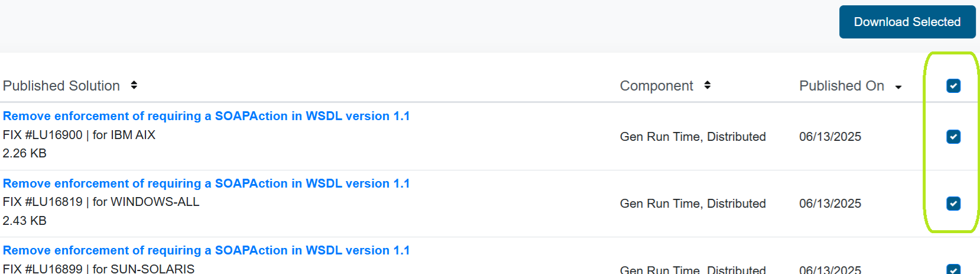
Task: Open the SOAPAction solution link for WINDOWS-ALL
Action: [206, 183]
